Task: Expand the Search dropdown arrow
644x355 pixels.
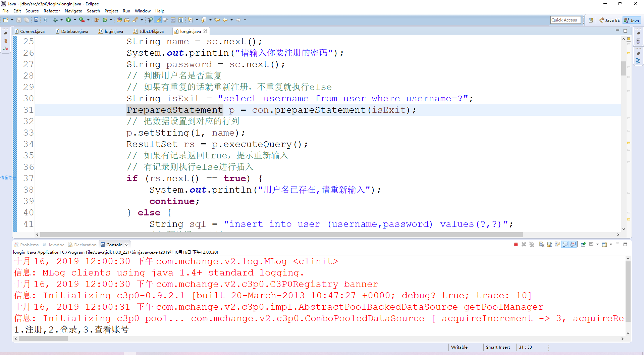Action: click(x=142, y=20)
